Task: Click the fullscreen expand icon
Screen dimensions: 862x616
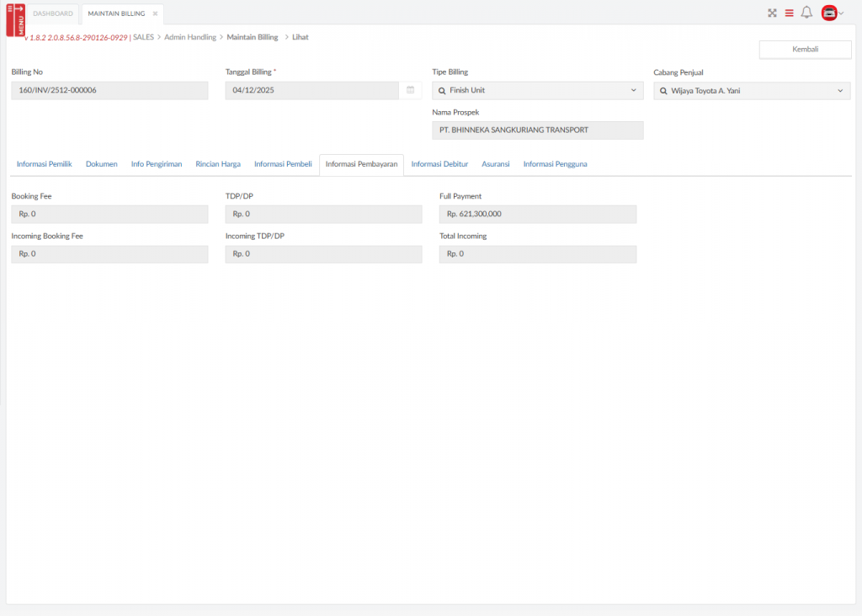Action: [772, 13]
